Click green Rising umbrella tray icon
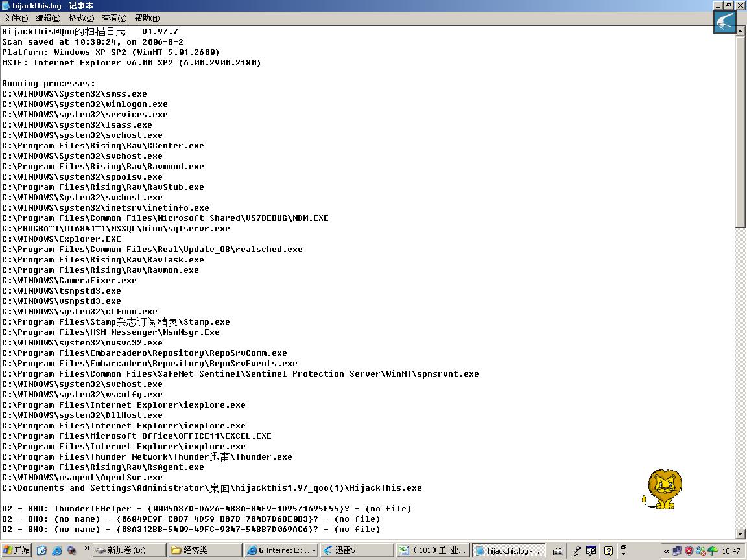Screen dimensions: 747x560 (x=712, y=551)
